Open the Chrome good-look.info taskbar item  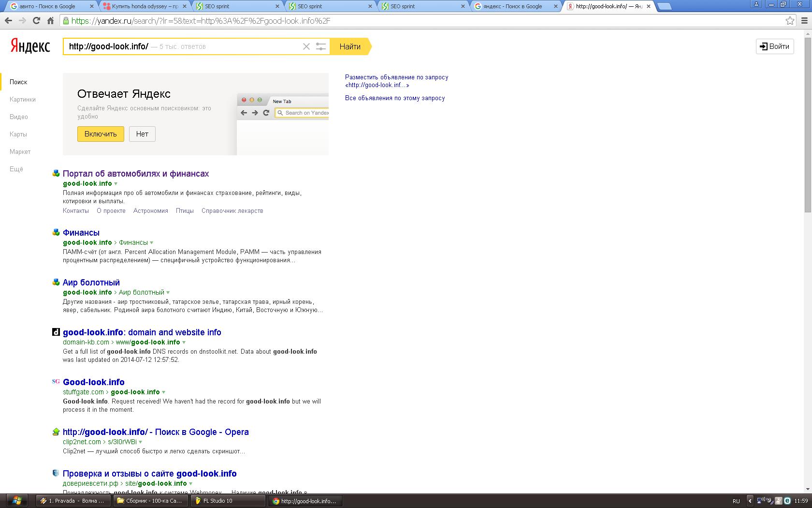305,501
